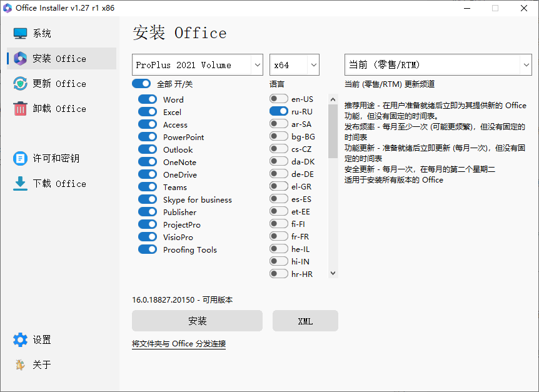Open the ProPlus 2021 Volume dropdown
Image resolution: width=539 pixels, height=392 pixels.
[x=197, y=64]
